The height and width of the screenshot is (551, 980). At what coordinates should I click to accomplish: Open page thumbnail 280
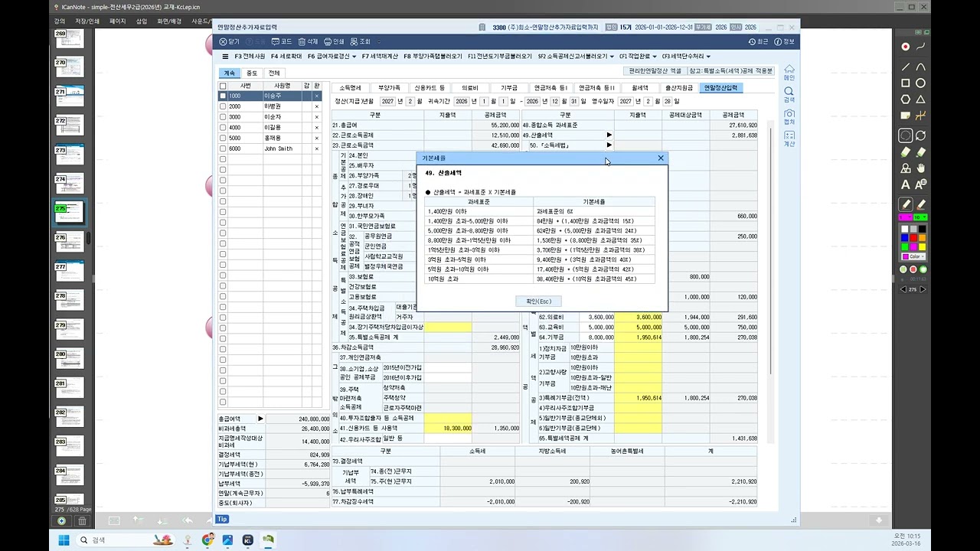[x=70, y=359]
